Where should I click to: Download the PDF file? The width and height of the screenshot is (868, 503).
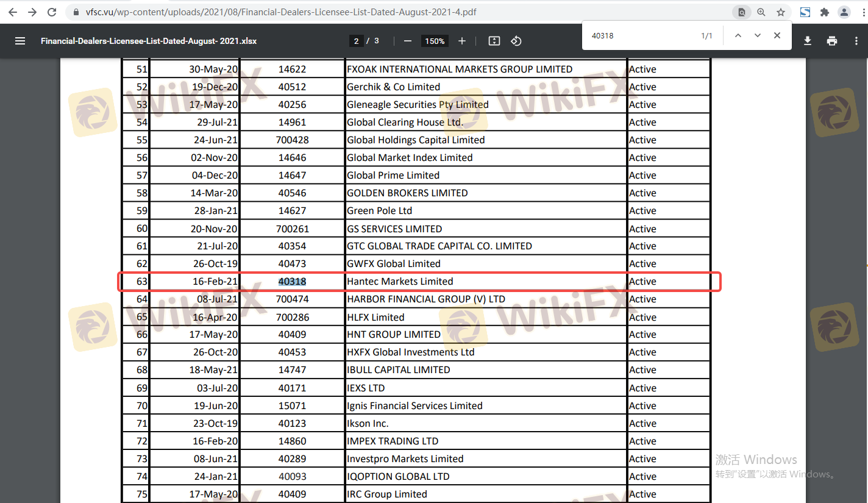[x=808, y=41]
